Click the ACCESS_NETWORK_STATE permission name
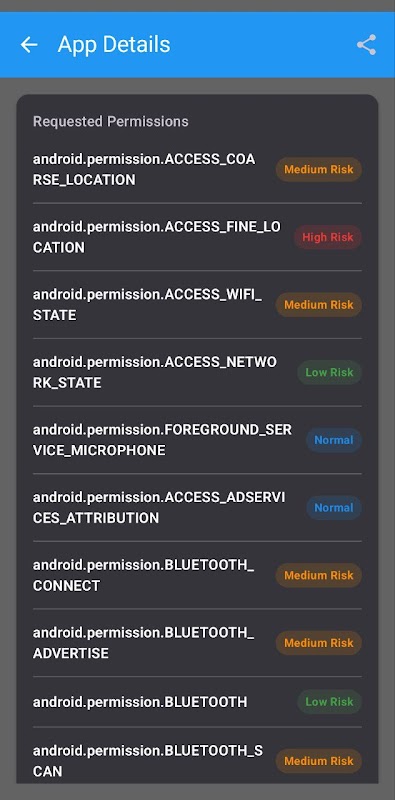Viewport: 395px width, 800px height. (155, 372)
